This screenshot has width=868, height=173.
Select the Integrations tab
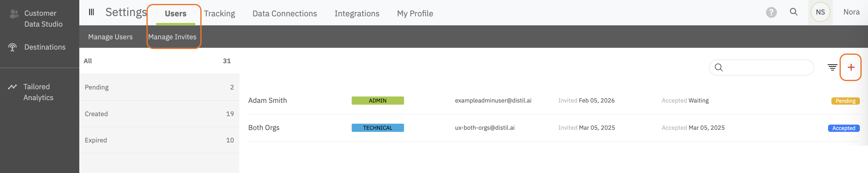click(357, 14)
